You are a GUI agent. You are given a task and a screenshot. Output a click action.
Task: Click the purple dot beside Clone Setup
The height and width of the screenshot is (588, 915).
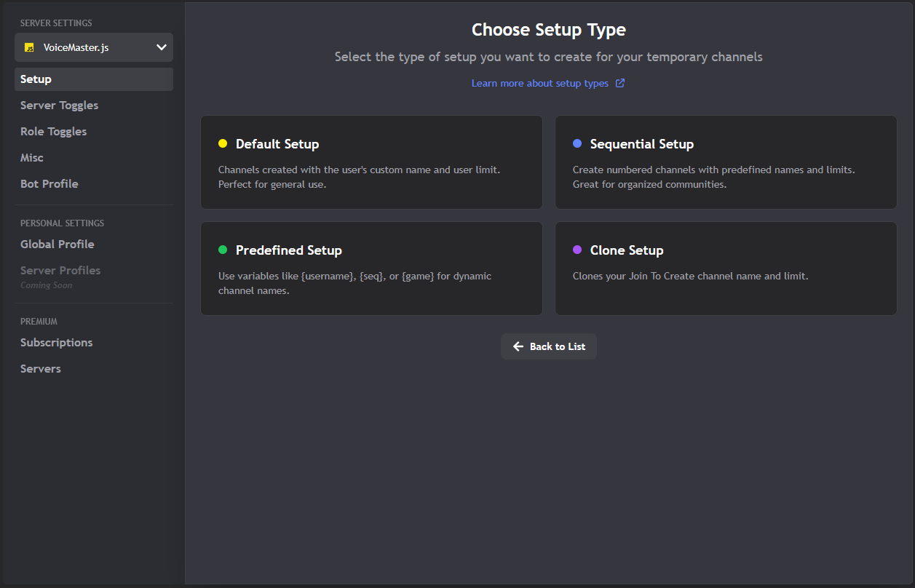(577, 250)
